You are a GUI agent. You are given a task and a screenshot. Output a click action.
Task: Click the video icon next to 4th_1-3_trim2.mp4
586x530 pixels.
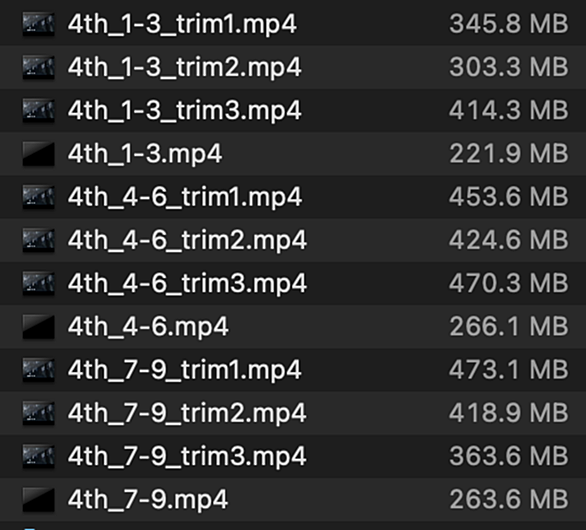tap(38, 67)
